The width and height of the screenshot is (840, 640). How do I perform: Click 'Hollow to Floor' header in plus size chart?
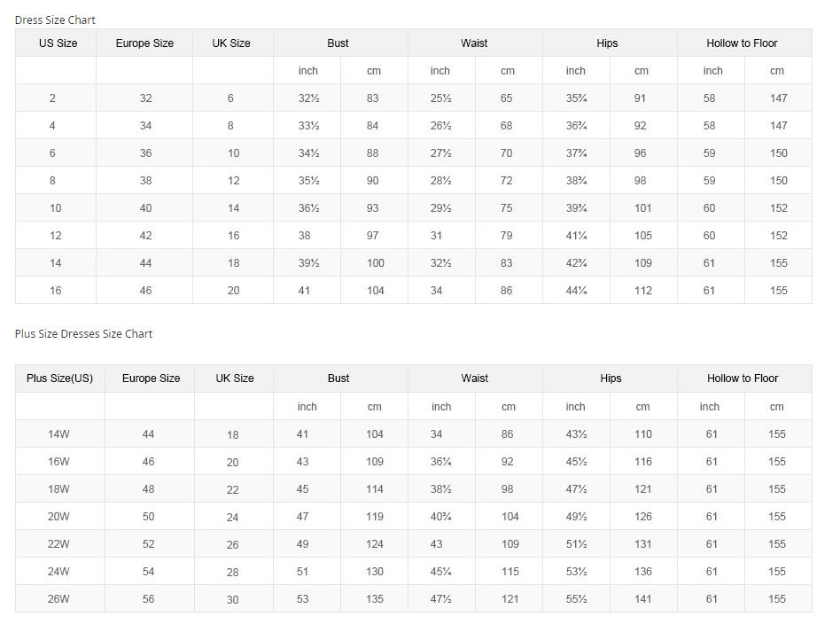[743, 379]
